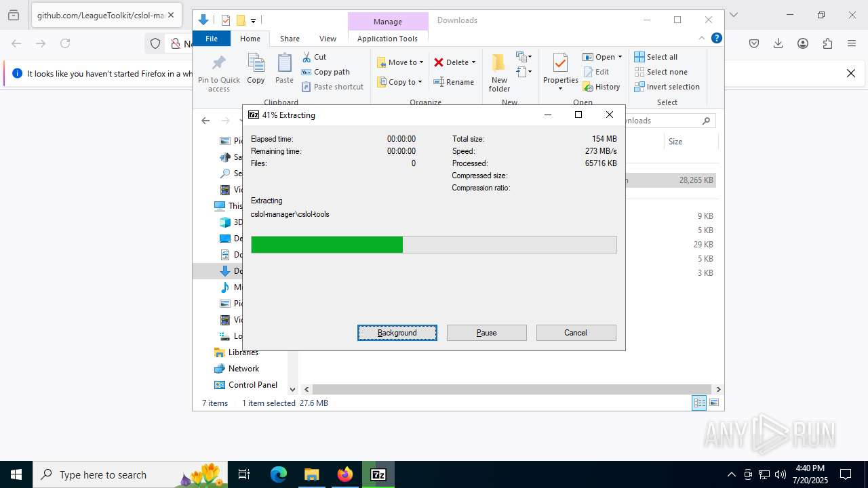This screenshot has height=488, width=868.
Task: Click Select none in the ribbon
Action: coord(660,72)
